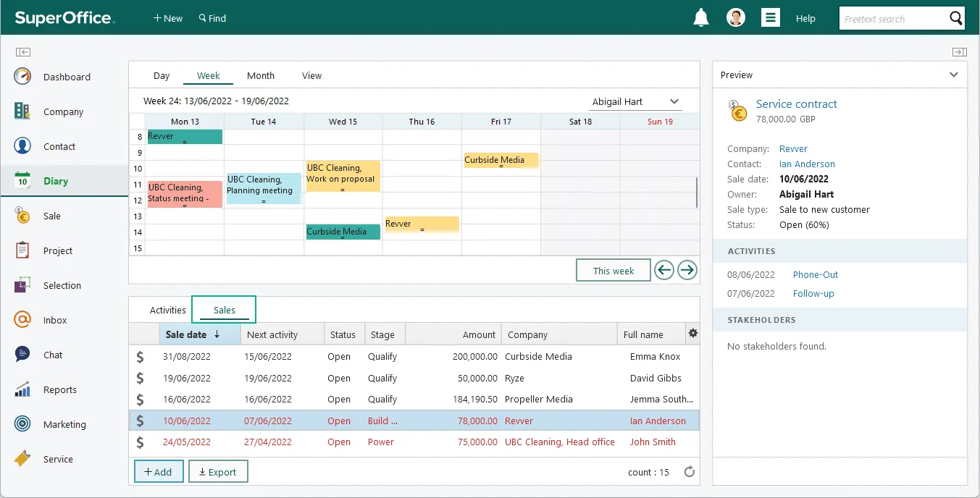Switch to the Month calendar view
Screen dimensions: 980x498
260,75
